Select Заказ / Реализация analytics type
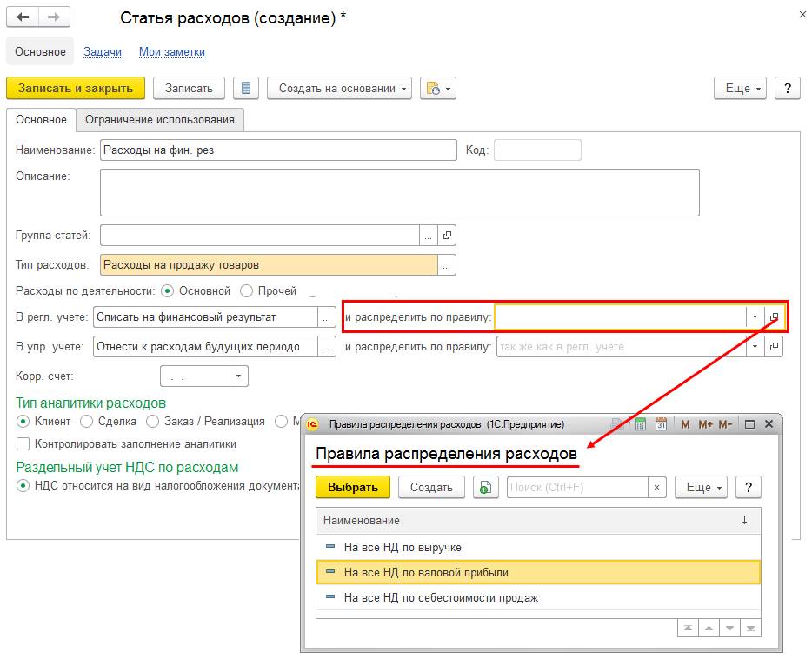 (x=152, y=422)
